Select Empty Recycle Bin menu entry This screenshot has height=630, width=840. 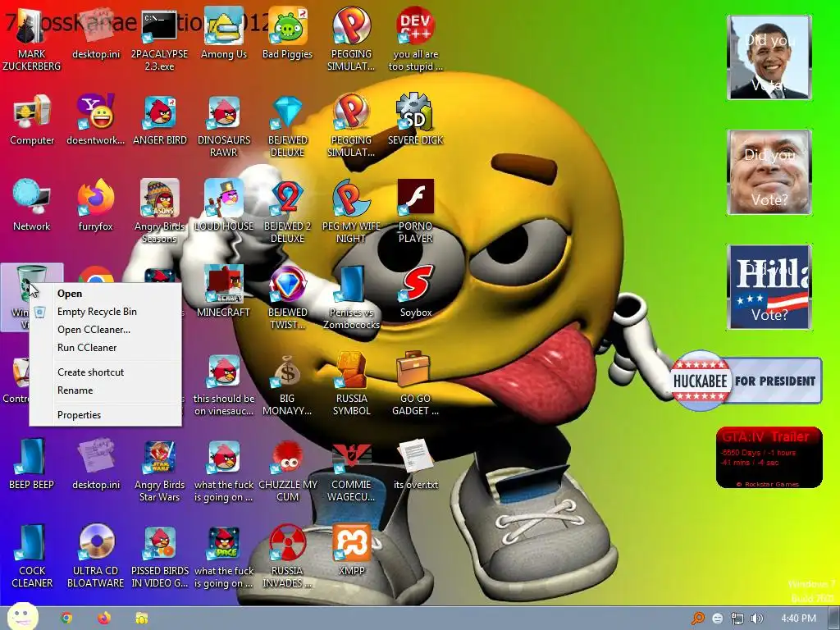106,312
